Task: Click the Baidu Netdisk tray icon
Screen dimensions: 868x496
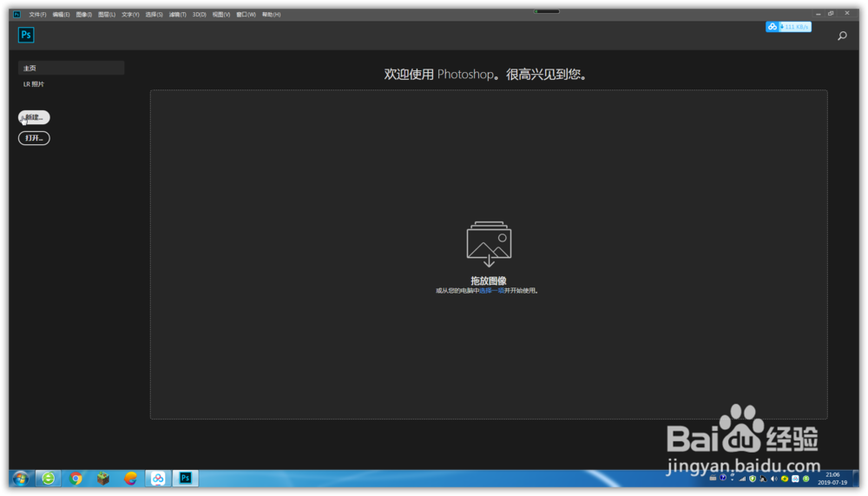Action: tap(795, 479)
